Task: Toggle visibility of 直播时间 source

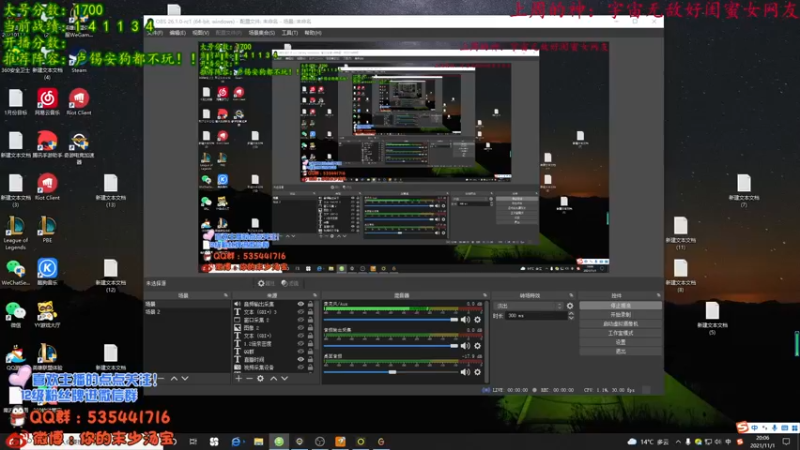Action: click(301, 359)
